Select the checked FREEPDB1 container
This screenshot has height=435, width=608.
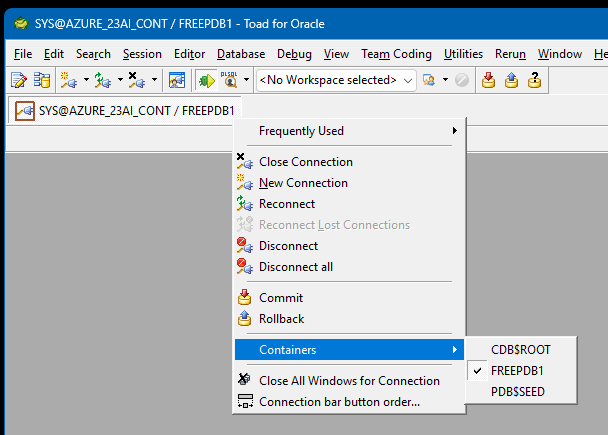coord(521,371)
